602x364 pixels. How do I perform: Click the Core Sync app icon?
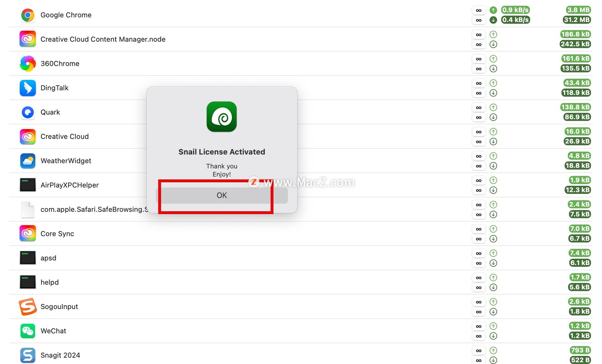28,233
